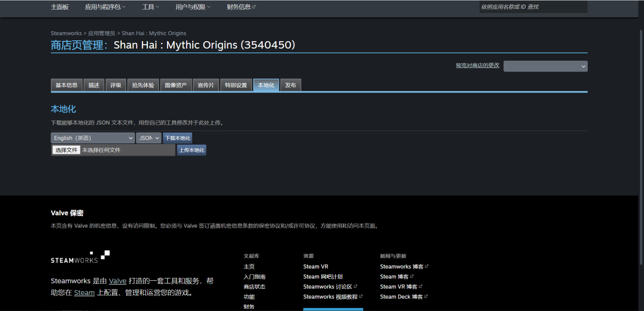644x311 pixels.
Task: Click the app name or ID search field
Action: coord(533,7)
